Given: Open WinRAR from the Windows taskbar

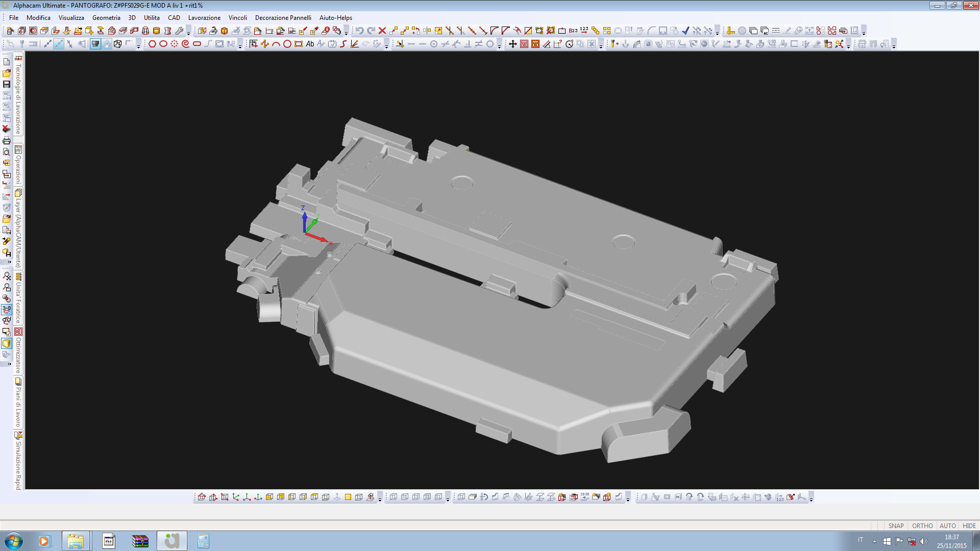Looking at the screenshot, I should click(x=140, y=541).
